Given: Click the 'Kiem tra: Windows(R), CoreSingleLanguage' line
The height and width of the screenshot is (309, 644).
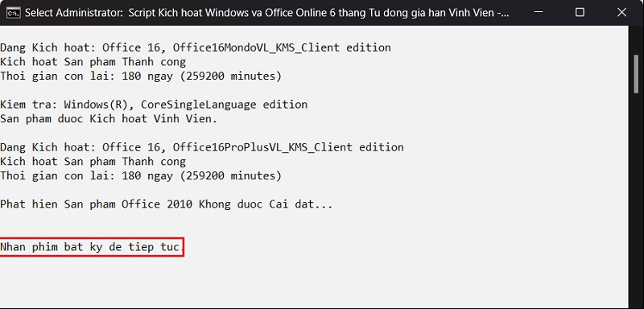Looking at the screenshot, I should click(154, 105).
